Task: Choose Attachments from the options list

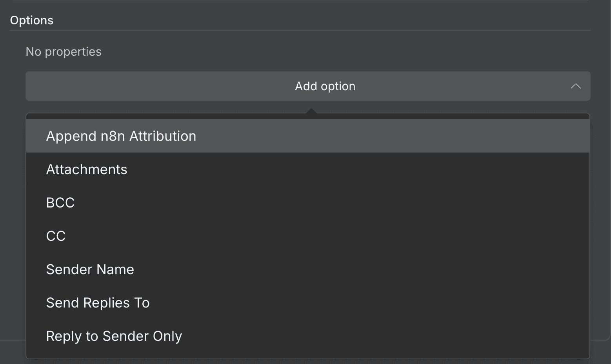Action: pyautogui.click(x=87, y=169)
